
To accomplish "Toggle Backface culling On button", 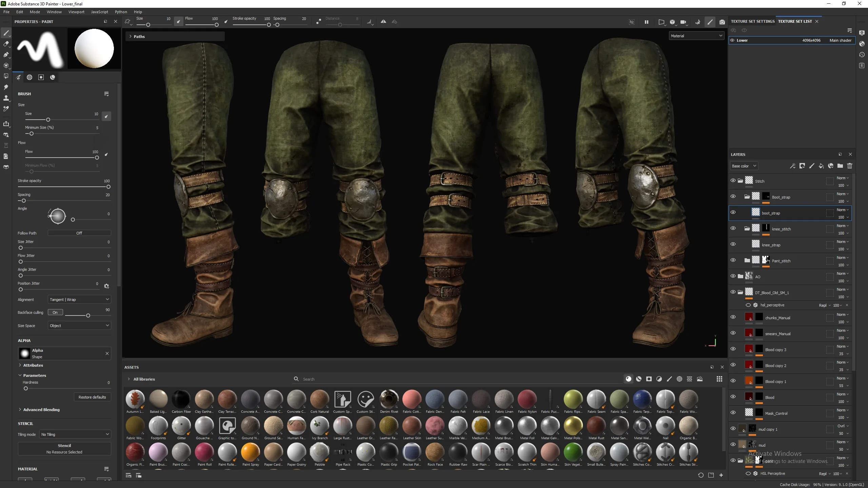I will pyautogui.click(x=55, y=312).
